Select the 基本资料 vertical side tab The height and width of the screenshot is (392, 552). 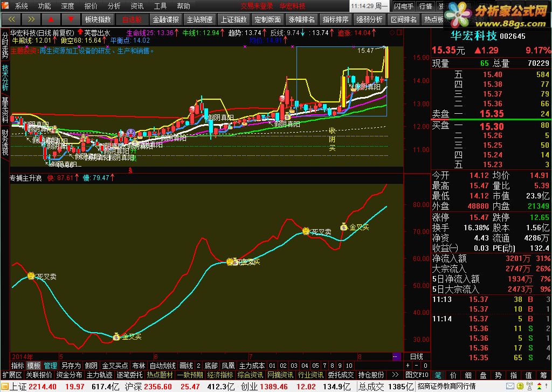5,110
